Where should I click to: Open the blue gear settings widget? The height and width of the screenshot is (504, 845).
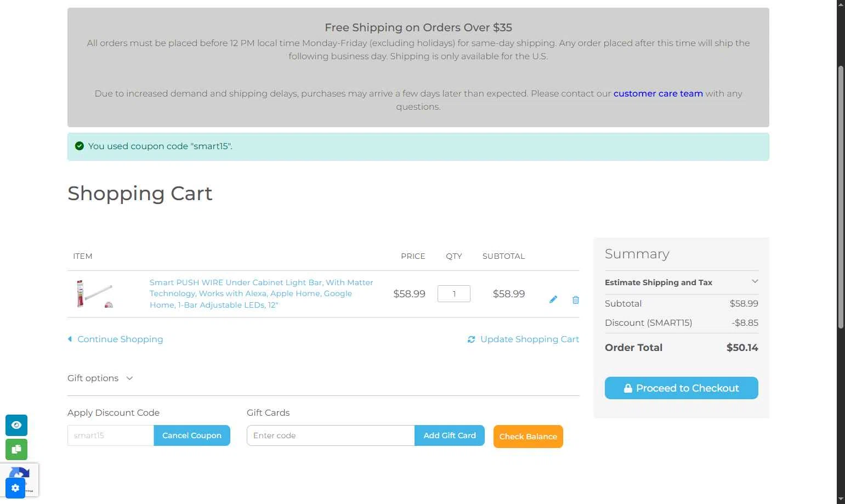pos(15,488)
